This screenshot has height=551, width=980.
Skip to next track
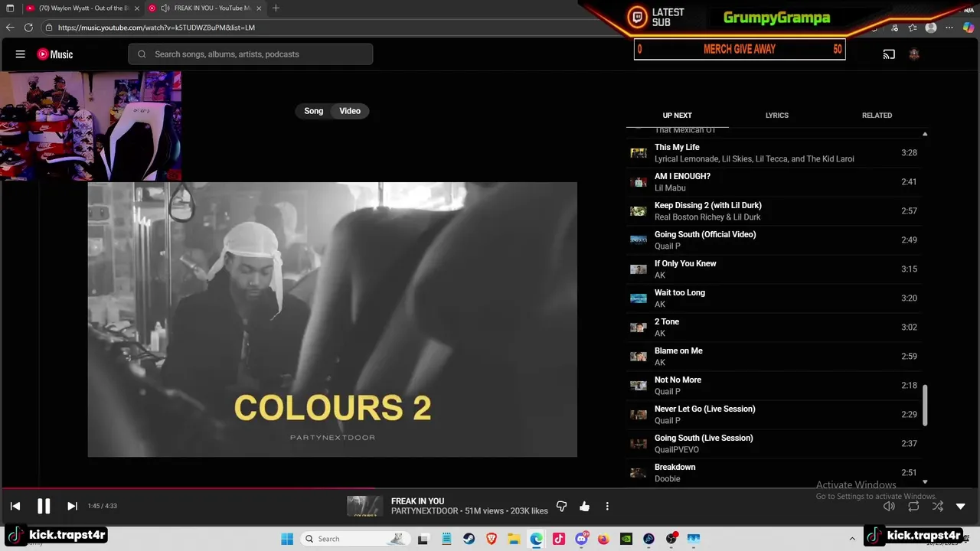click(72, 506)
